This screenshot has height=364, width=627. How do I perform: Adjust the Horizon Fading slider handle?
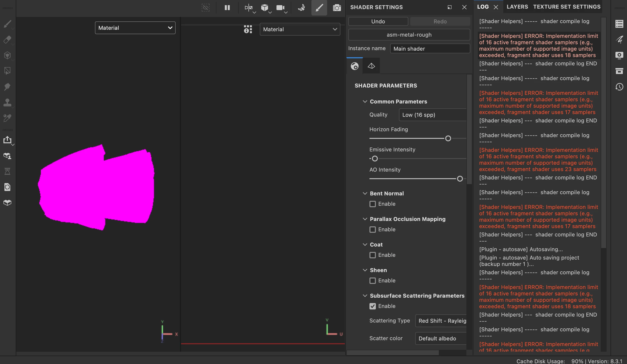(x=448, y=138)
